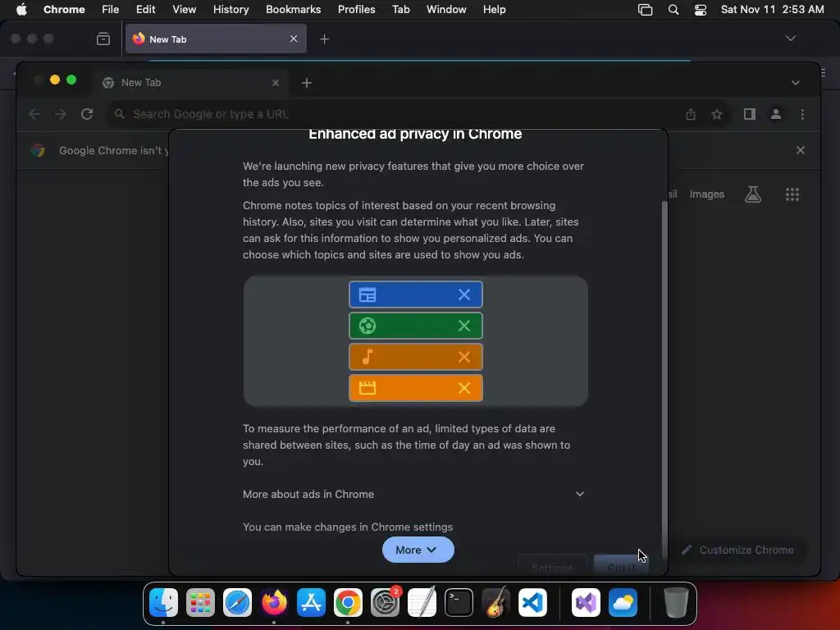The width and height of the screenshot is (840, 630).
Task: Open Images link on new tab page
Action: 706,194
